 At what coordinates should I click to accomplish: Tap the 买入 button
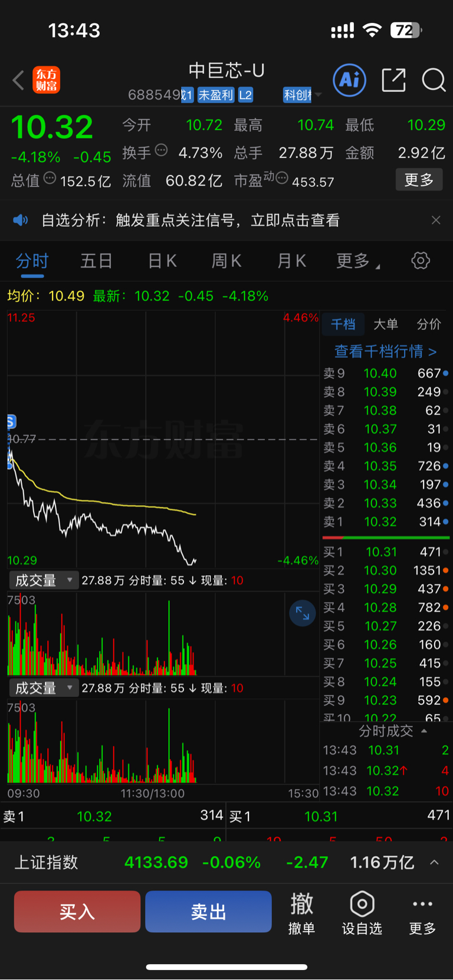(77, 912)
